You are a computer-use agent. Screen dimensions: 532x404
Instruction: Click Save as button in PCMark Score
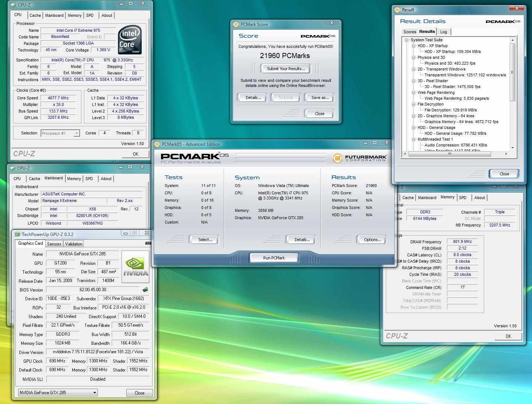tap(320, 98)
